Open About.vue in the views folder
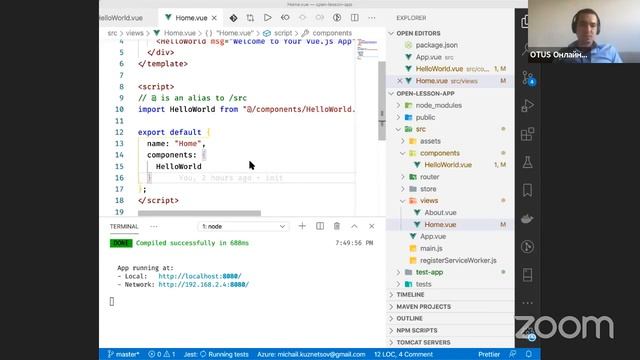 click(x=440, y=213)
